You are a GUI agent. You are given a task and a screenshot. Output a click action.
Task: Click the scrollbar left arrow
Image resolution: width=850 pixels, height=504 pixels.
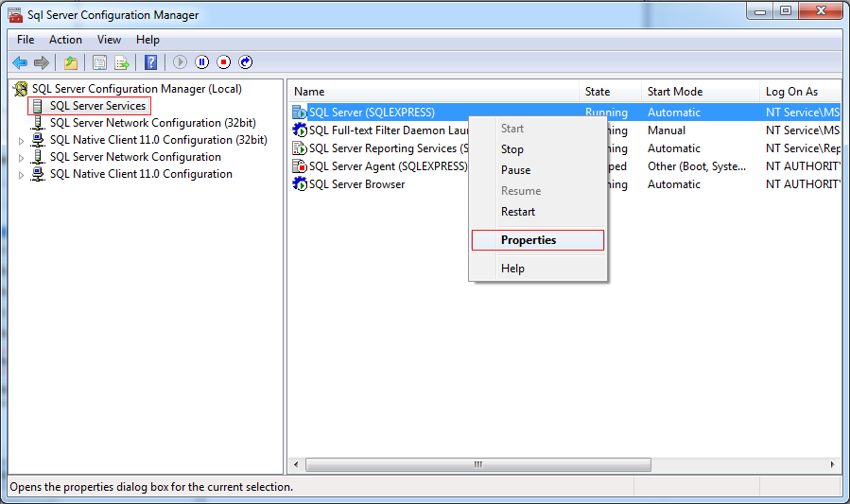point(296,464)
